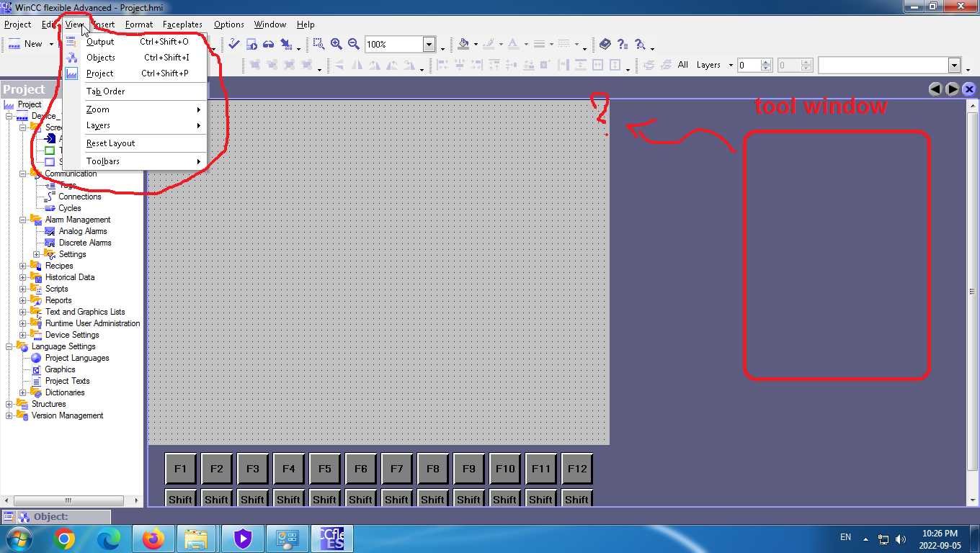Select Cycles in project tree
Image resolution: width=980 pixels, height=553 pixels.
click(x=70, y=208)
